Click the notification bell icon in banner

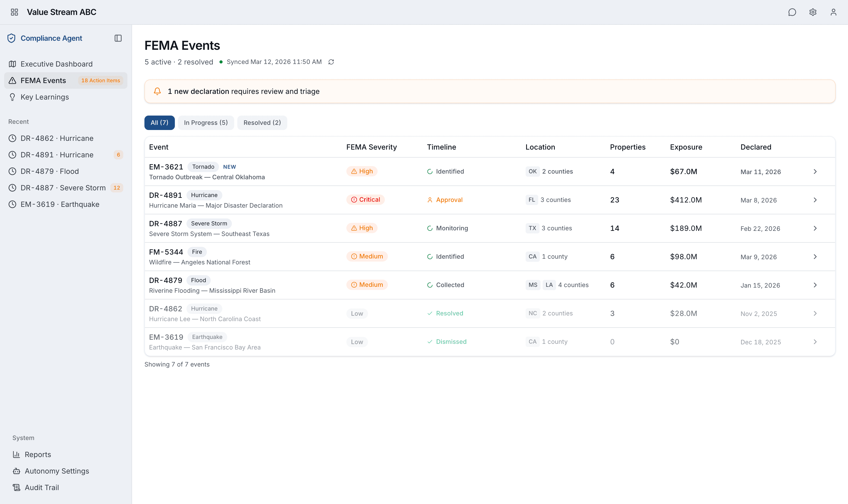coord(157,91)
